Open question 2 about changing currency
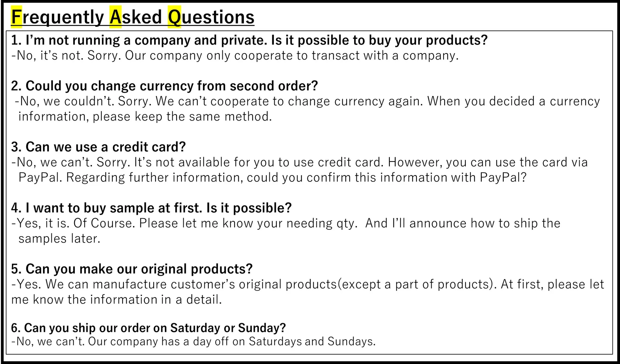The height and width of the screenshot is (364, 620). pyautogui.click(x=164, y=86)
